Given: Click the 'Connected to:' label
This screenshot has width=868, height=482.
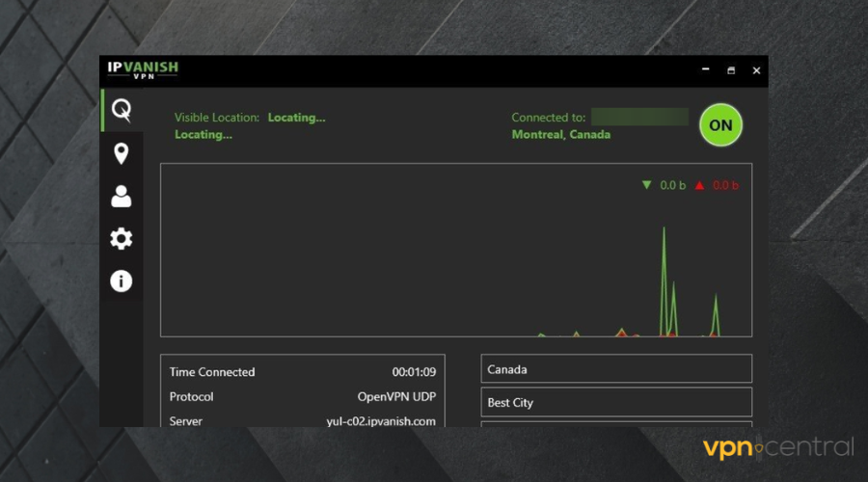Looking at the screenshot, I should click(549, 118).
